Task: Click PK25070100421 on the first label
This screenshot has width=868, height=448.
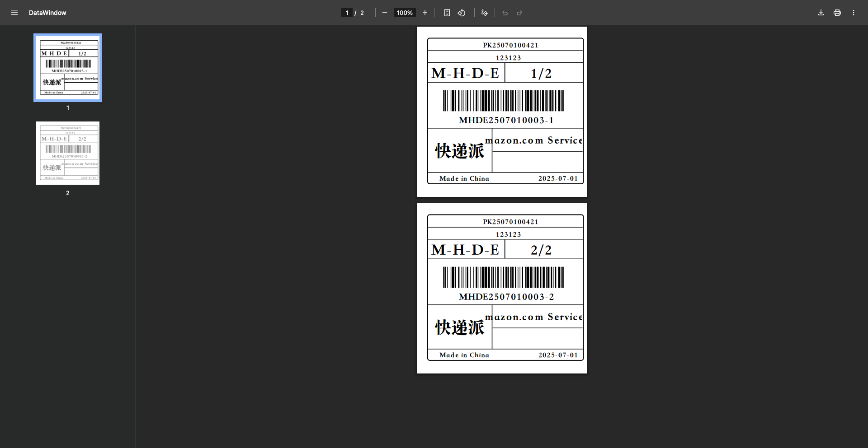Action: click(x=510, y=45)
